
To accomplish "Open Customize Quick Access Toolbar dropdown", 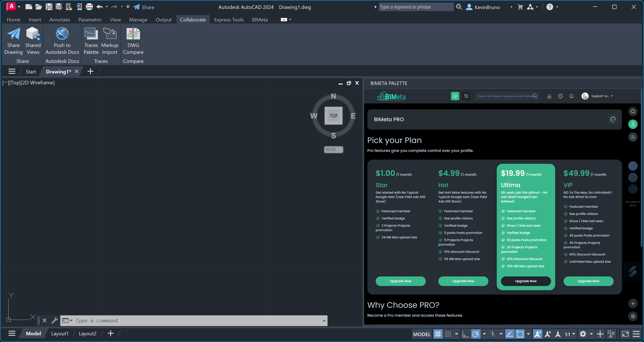I will click(128, 7).
